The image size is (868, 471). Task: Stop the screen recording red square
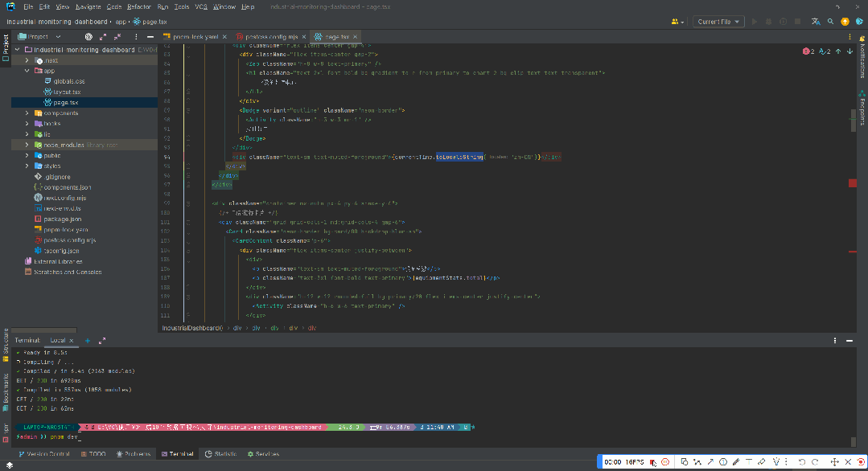[653, 462]
